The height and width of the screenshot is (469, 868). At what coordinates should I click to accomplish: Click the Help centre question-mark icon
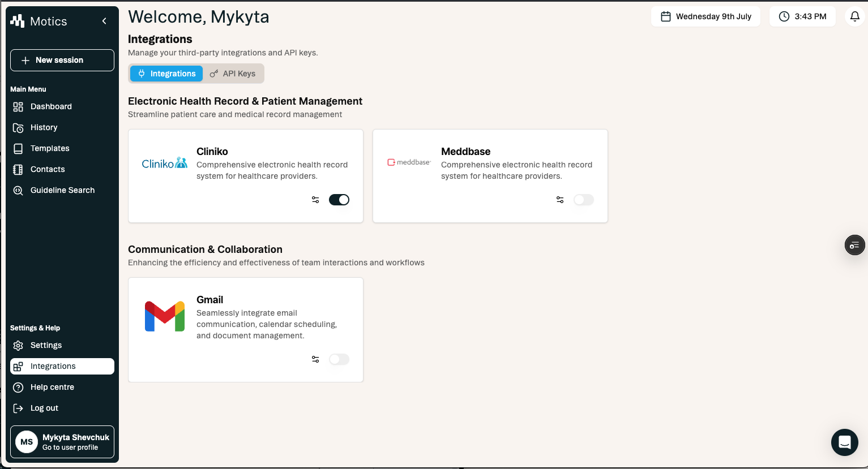(x=18, y=387)
